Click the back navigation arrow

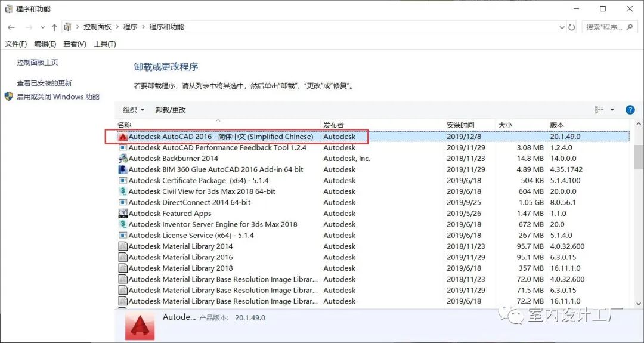[x=11, y=27]
